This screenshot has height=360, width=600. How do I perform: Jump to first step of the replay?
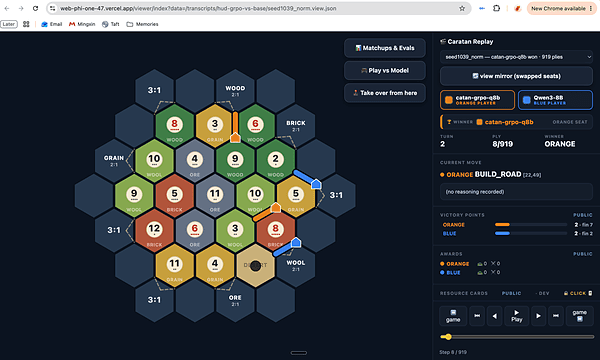pos(477,316)
